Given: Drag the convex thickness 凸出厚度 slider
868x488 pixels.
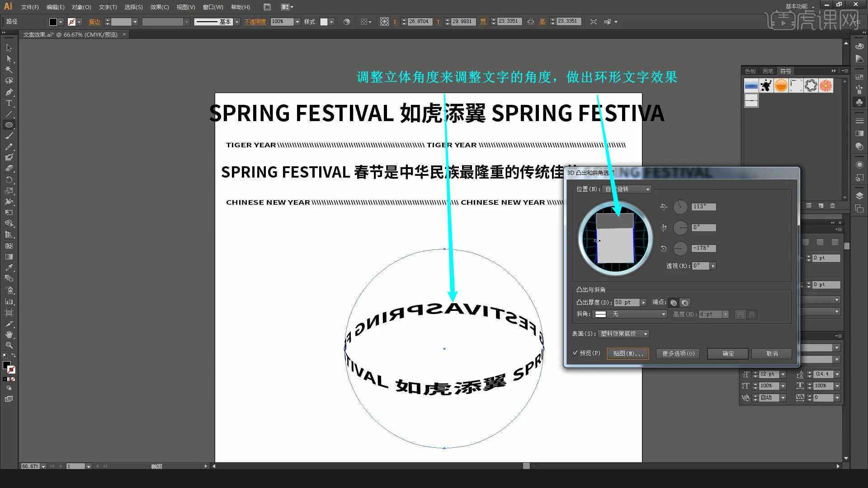Looking at the screenshot, I should pyautogui.click(x=643, y=302).
